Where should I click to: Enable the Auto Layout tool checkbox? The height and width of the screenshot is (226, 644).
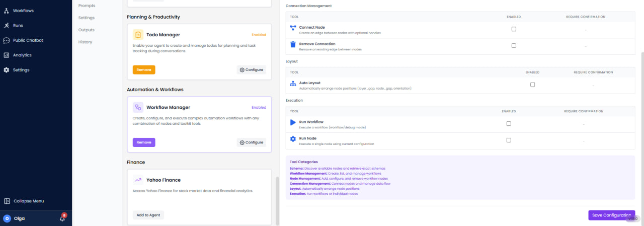532,85
